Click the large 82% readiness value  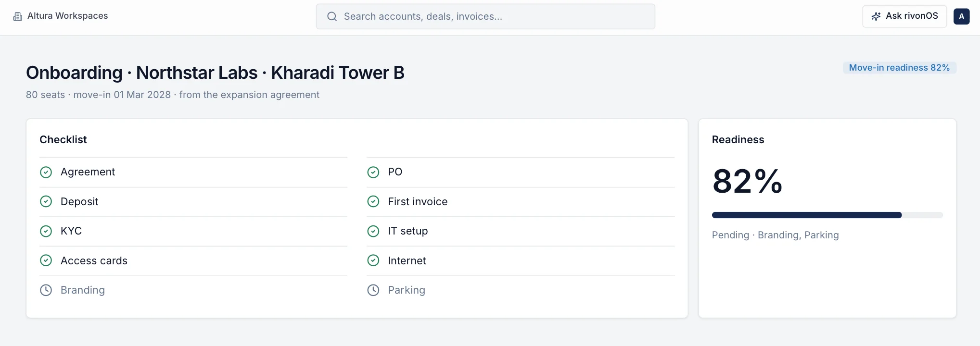[747, 182]
